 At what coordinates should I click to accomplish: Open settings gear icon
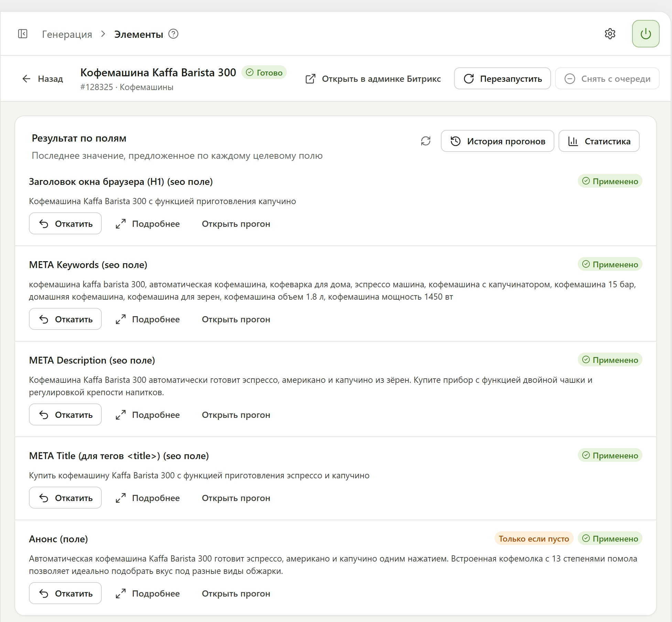610,34
